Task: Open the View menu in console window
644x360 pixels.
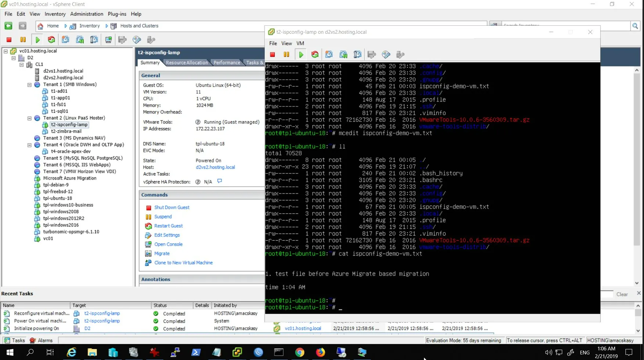Action: coord(287,43)
